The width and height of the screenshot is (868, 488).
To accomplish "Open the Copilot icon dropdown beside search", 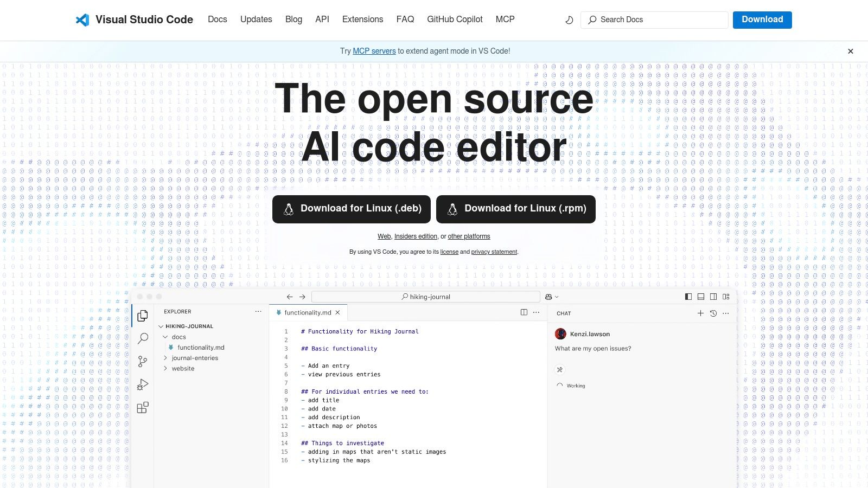I will 552,297.
